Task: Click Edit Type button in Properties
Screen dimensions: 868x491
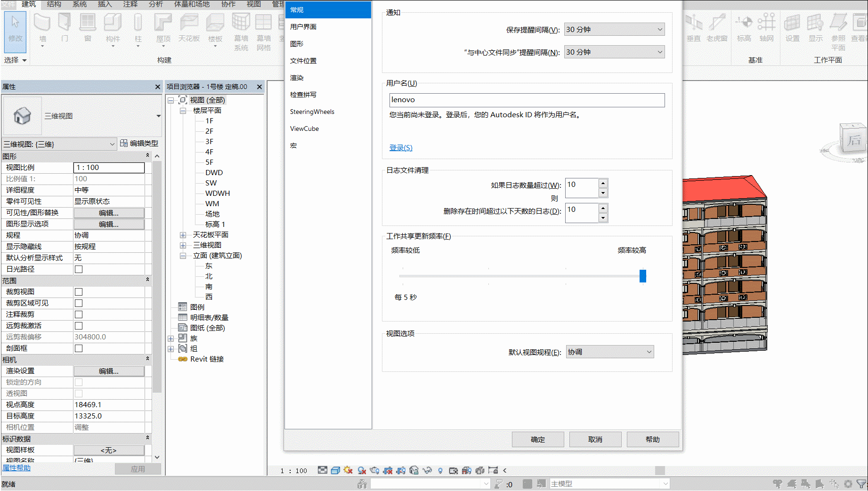Action: (x=139, y=143)
